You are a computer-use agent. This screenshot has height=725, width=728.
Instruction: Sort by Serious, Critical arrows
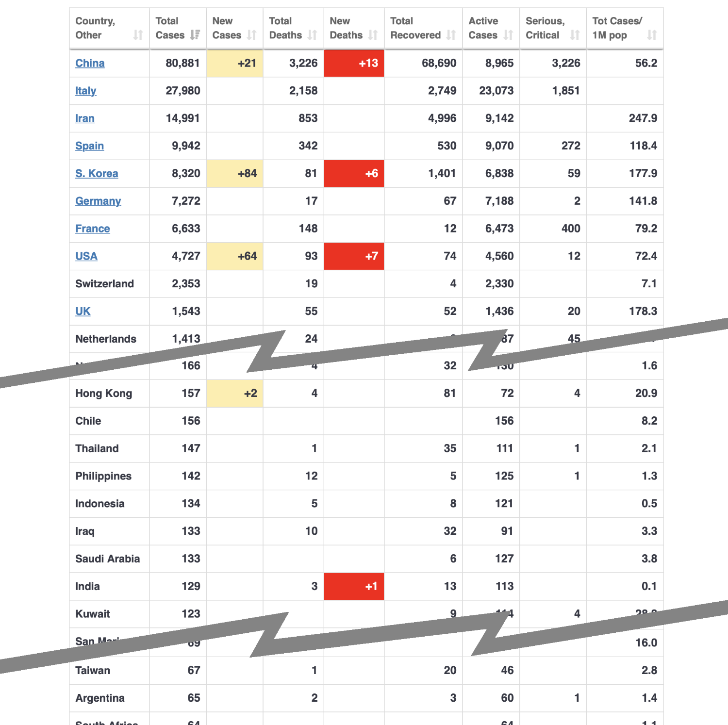point(575,35)
